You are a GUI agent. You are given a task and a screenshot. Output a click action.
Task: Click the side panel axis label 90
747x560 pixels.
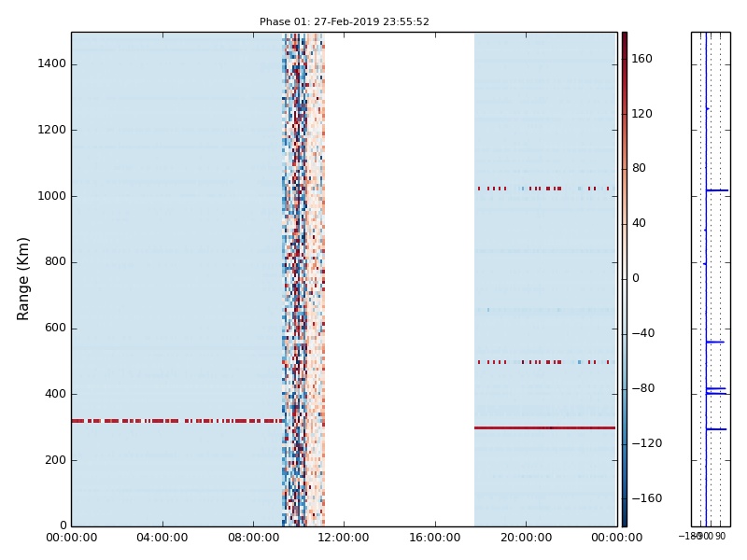tap(720, 536)
